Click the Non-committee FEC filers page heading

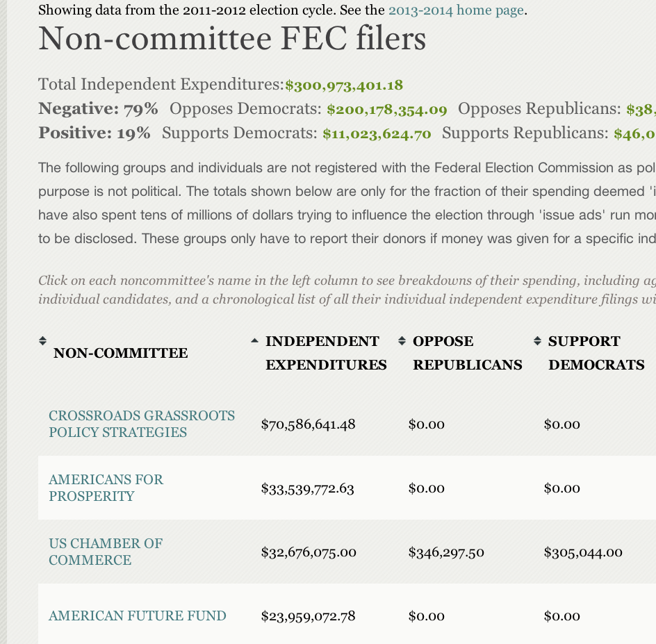pyautogui.click(x=232, y=40)
